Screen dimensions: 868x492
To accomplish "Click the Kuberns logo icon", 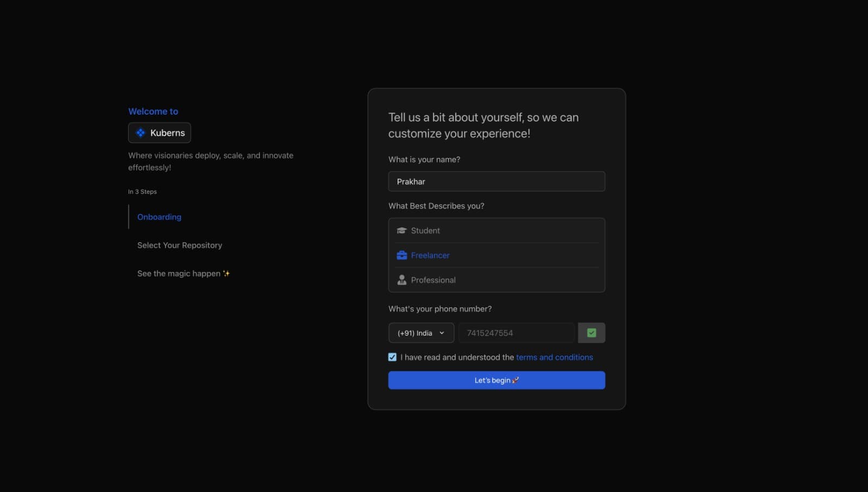I will tap(140, 133).
